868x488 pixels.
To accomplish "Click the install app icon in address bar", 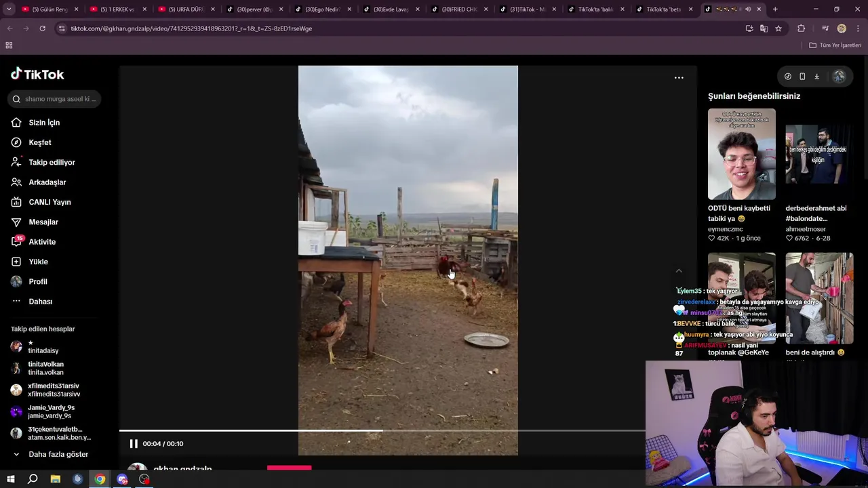I will tap(749, 28).
